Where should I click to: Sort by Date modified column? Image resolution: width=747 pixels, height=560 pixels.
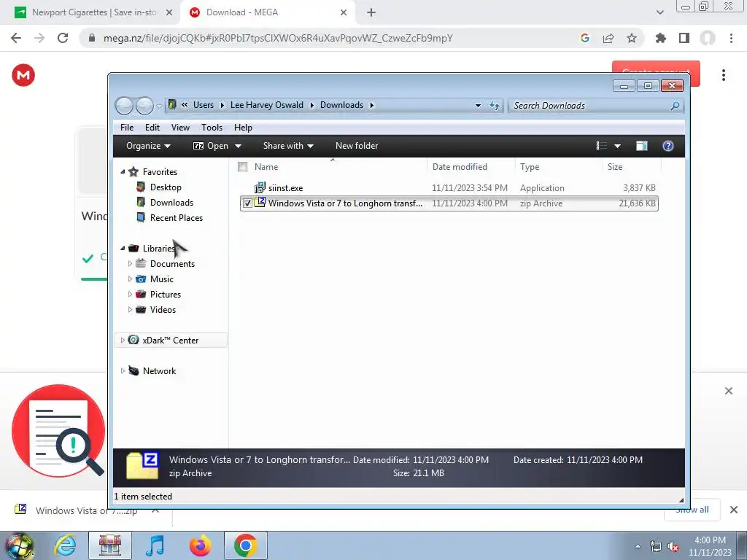(460, 167)
